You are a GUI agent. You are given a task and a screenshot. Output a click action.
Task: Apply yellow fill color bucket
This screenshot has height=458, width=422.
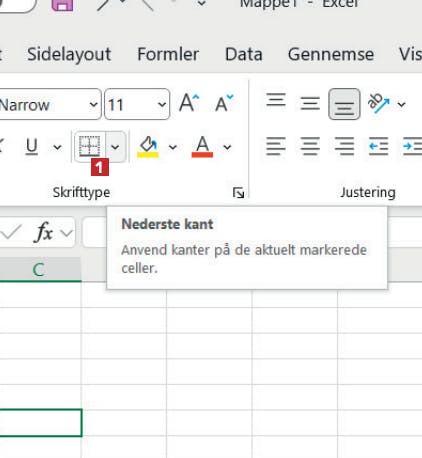148,146
